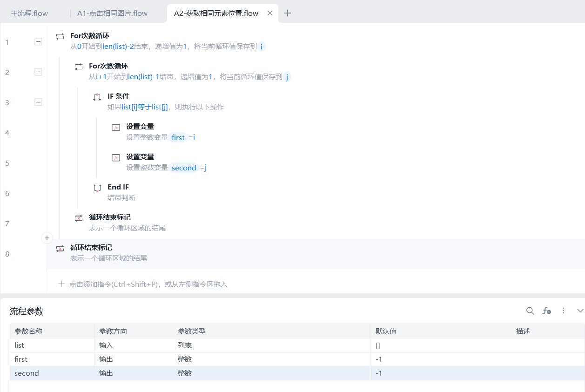Click the list[i]等于list[j] condition text

point(144,107)
